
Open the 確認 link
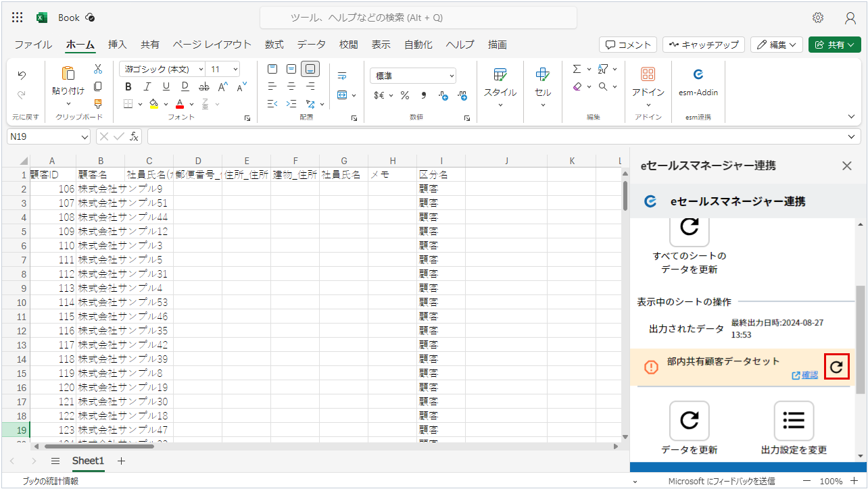click(804, 375)
